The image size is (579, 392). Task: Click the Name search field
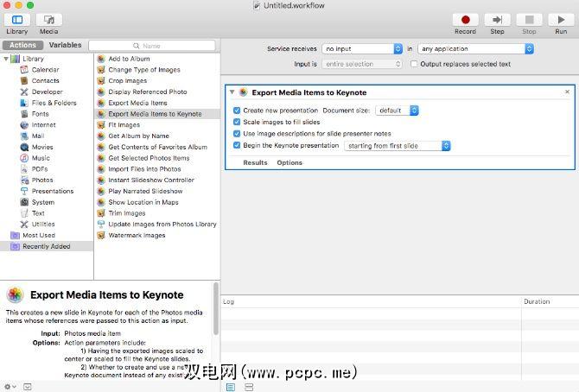point(152,46)
